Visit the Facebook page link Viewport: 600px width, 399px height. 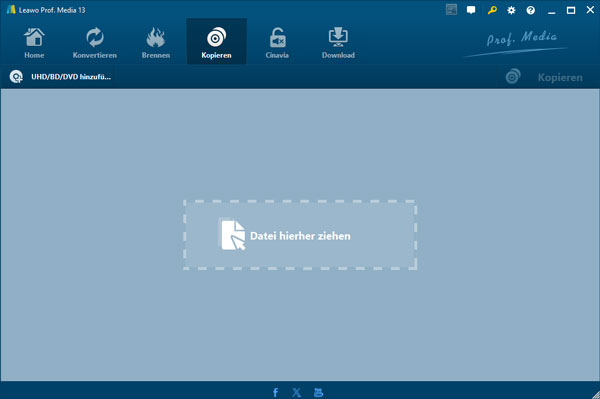[x=275, y=392]
